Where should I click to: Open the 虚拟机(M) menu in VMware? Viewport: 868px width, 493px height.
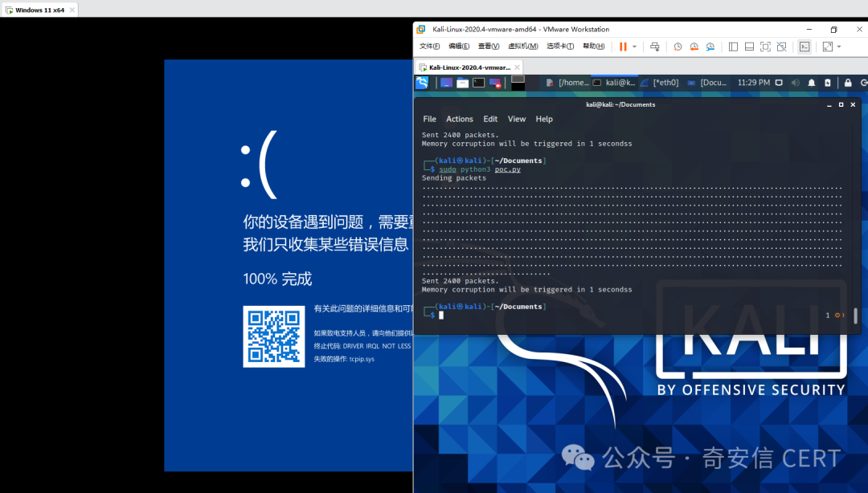coord(523,47)
